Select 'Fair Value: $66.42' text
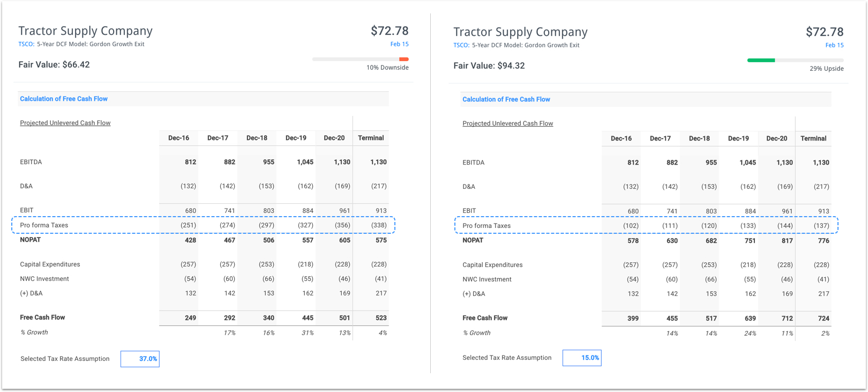 (54, 64)
